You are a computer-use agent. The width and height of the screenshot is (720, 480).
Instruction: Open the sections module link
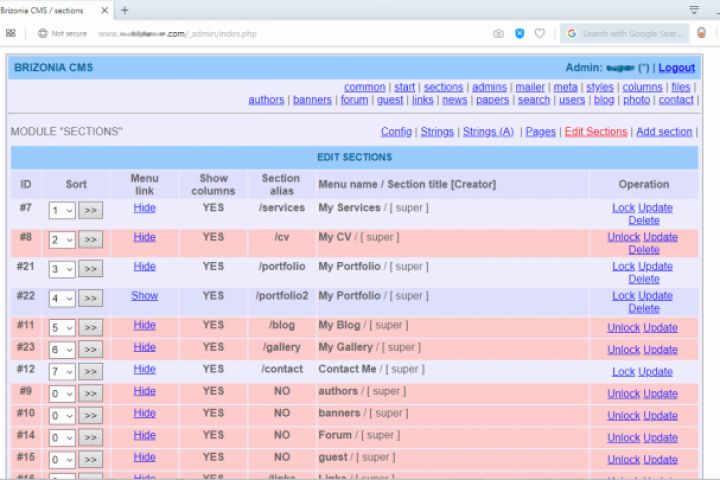[444, 87]
